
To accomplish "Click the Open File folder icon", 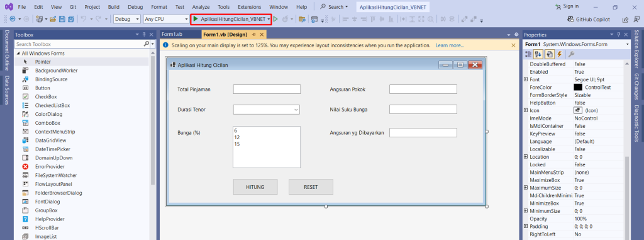I will 53,19.
